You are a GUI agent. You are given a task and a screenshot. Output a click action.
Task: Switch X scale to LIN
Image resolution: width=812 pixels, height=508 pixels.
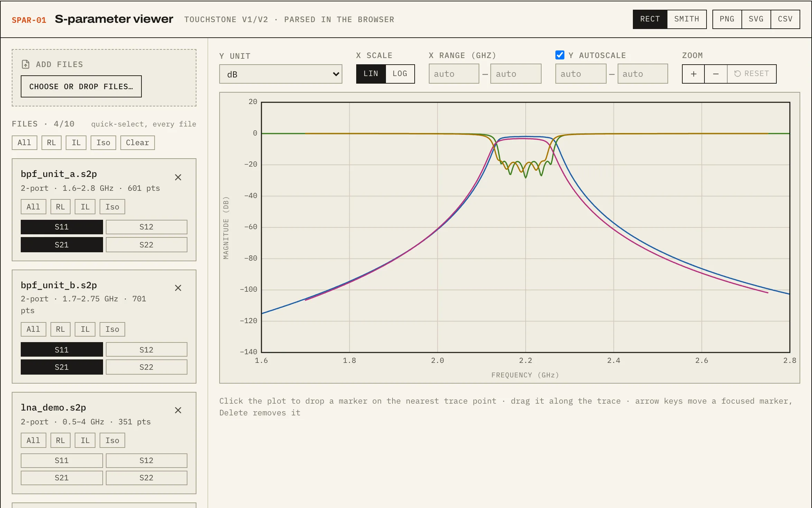pos(371,74)
